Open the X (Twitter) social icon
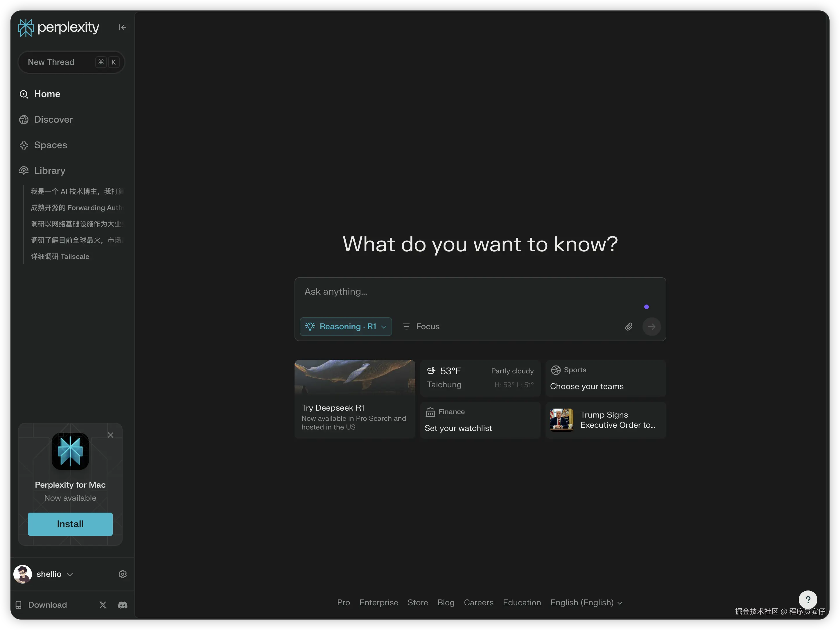Image resolution: width=840 pixels, height=630 pixels. point(103,604)
